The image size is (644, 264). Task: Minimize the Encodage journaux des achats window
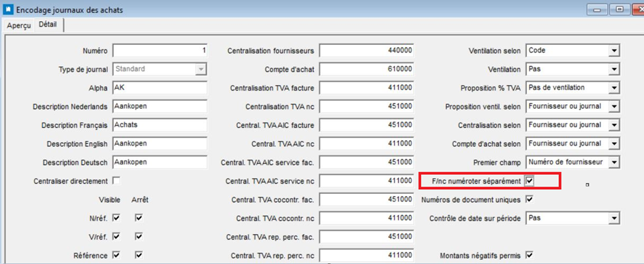597,9
